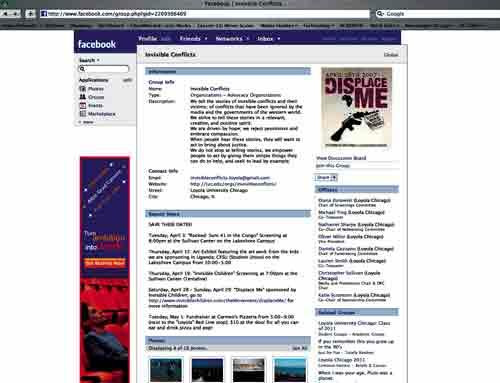This screenshot has width=500, height=383.
Task: Click the add bookmark plus button
Action: 30,14
